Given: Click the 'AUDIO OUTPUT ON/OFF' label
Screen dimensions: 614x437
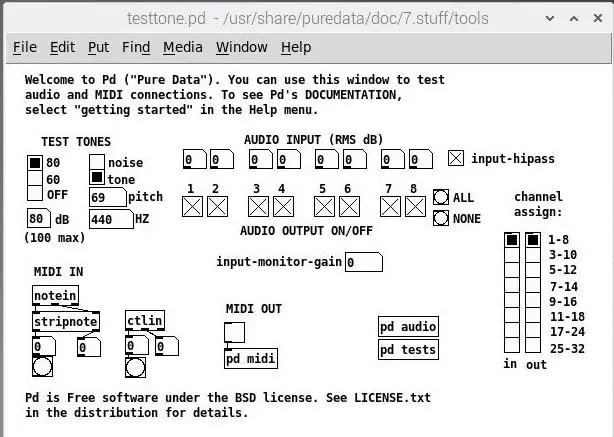Looking at the screenshot, I should click(x=306, y=231).
